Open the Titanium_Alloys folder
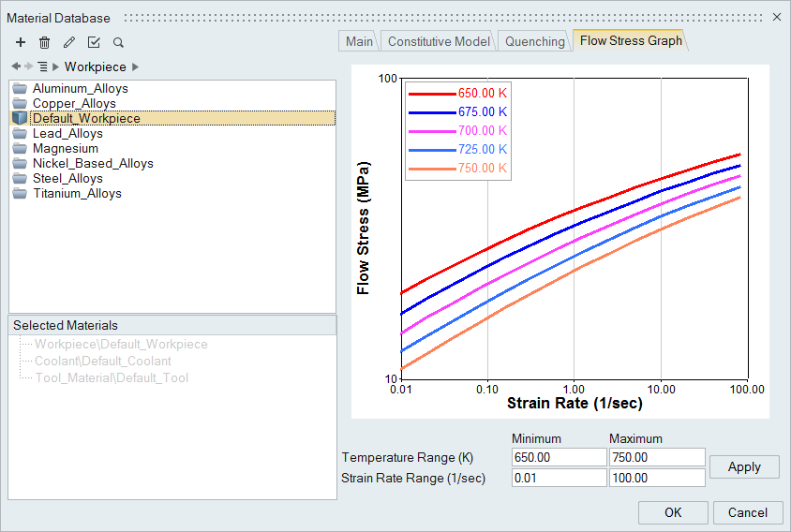The width and height of the screenshot is (791, 532). 76,193
